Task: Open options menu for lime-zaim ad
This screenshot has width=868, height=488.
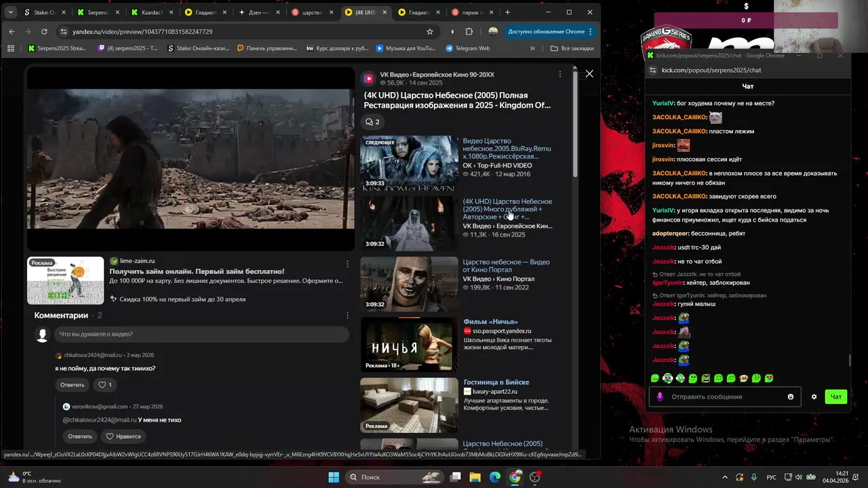Action: pos(348,264)
